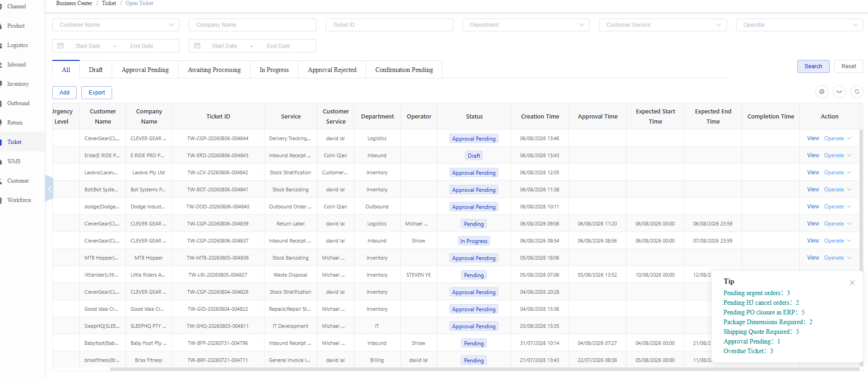Click the In Progress status of TW-CGP-20260806-004837
Viewport: 868px width, 379px height.
click(x=474, y=241)
